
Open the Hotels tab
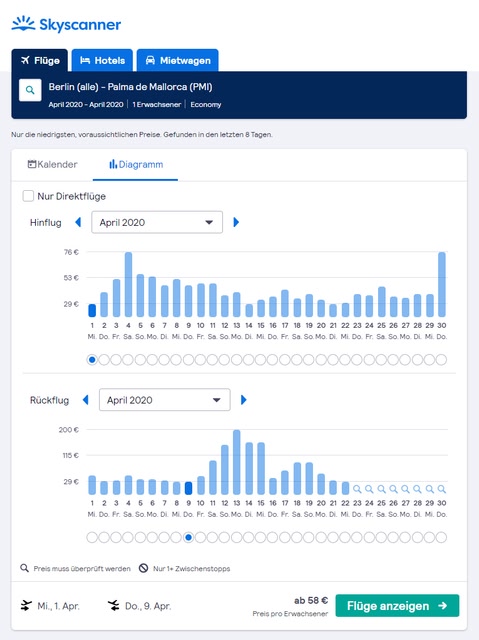tap(102, 60)
